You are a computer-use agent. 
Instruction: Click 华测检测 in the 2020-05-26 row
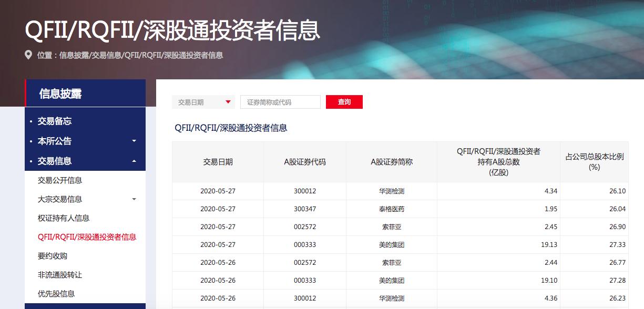tap(392, 298)
